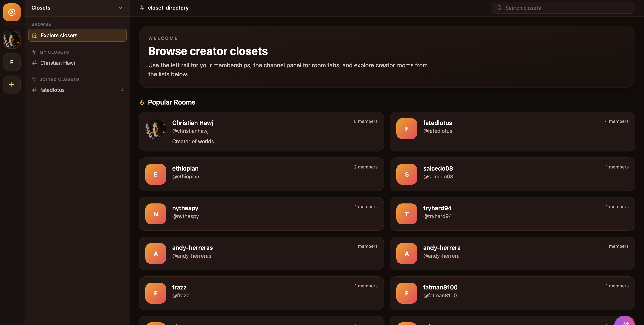Open the ethiopian room card
This screenshot has height=325, width=644.
tap(261, 174)
